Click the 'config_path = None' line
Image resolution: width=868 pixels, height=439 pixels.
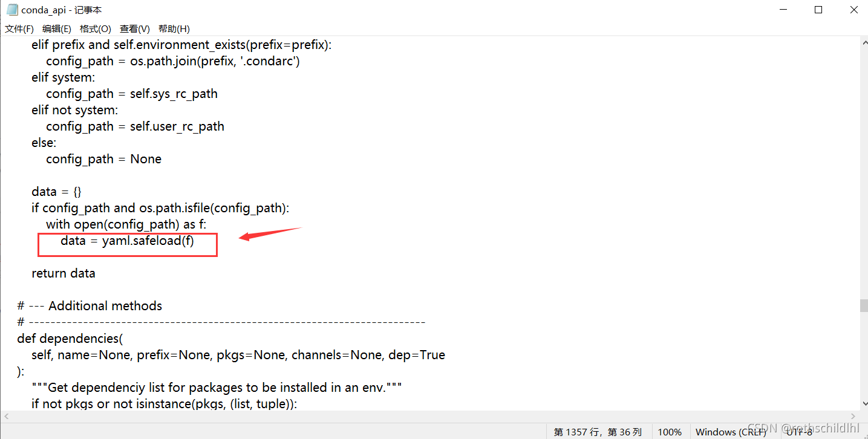pos(103,159)
